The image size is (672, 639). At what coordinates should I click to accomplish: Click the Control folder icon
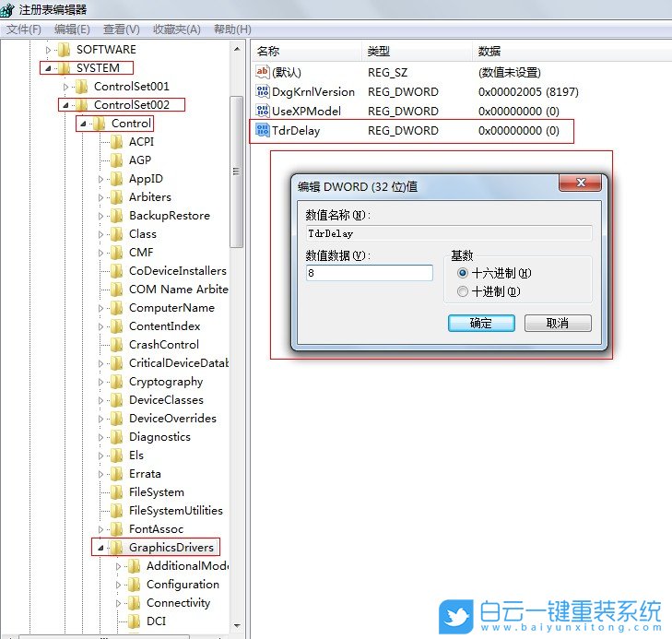[99, 124]
